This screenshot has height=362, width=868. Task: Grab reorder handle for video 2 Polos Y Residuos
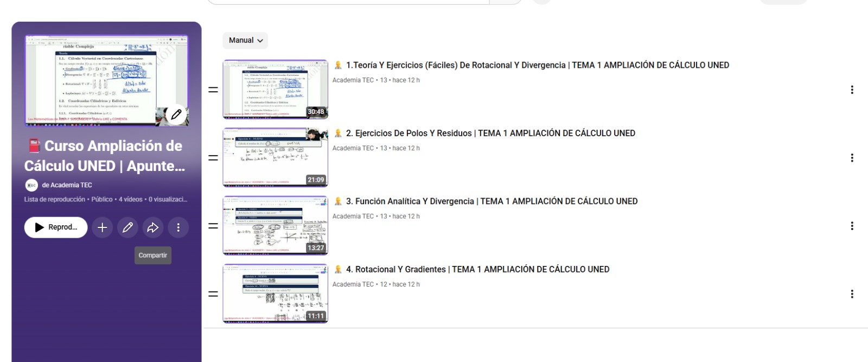pyautogui.click(x=213, y=158)
